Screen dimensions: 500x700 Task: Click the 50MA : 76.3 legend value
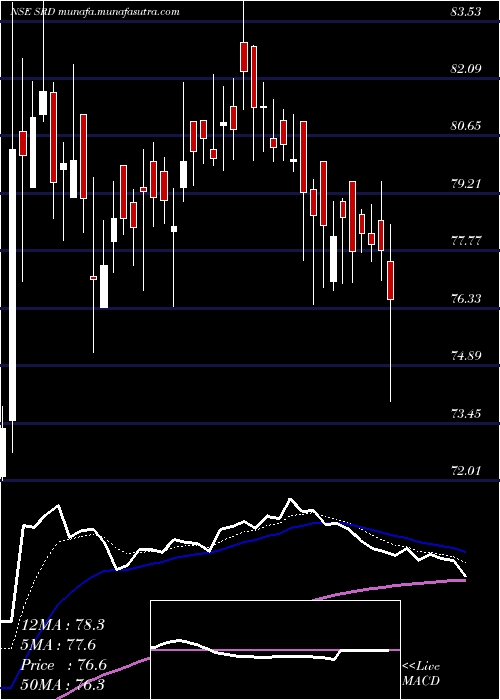pos(63,685)
